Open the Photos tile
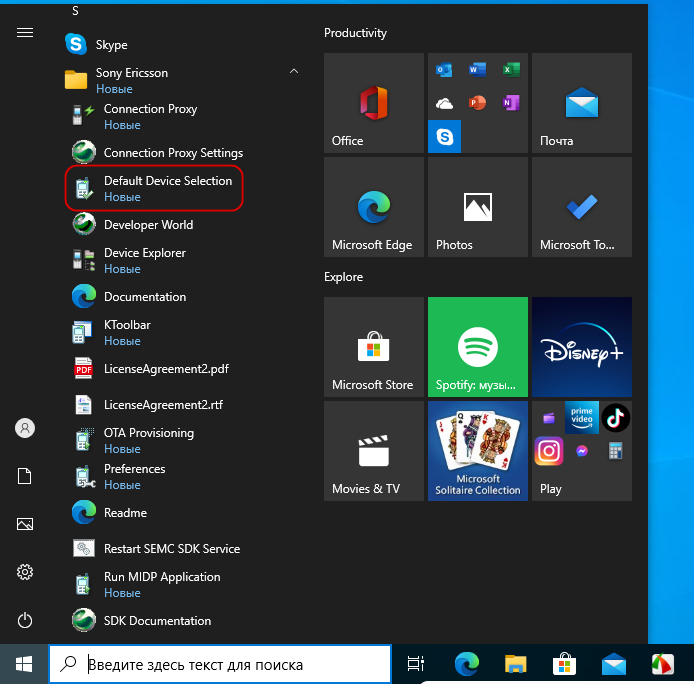Image resolution: width=694 pixels, height=684 pixels. click(478, 207)
